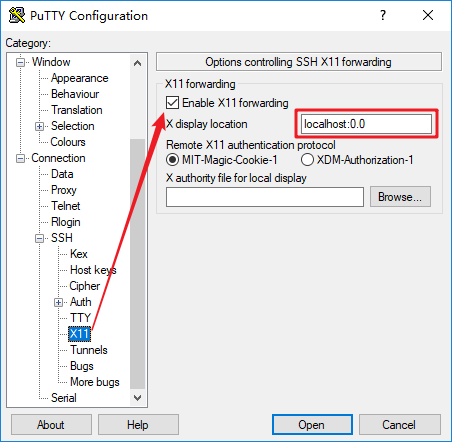
Task: Click the PuTTY icon in title bar
Action: pos(17,15)
